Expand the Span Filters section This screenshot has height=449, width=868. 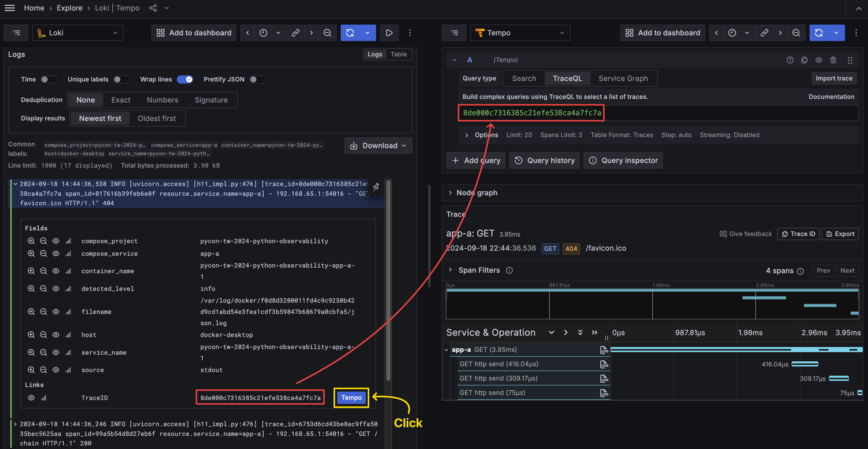(450, 270)
